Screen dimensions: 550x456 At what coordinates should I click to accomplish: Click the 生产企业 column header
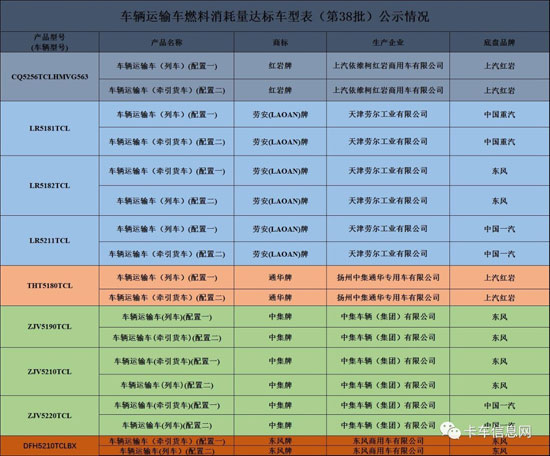coord(388,42)
